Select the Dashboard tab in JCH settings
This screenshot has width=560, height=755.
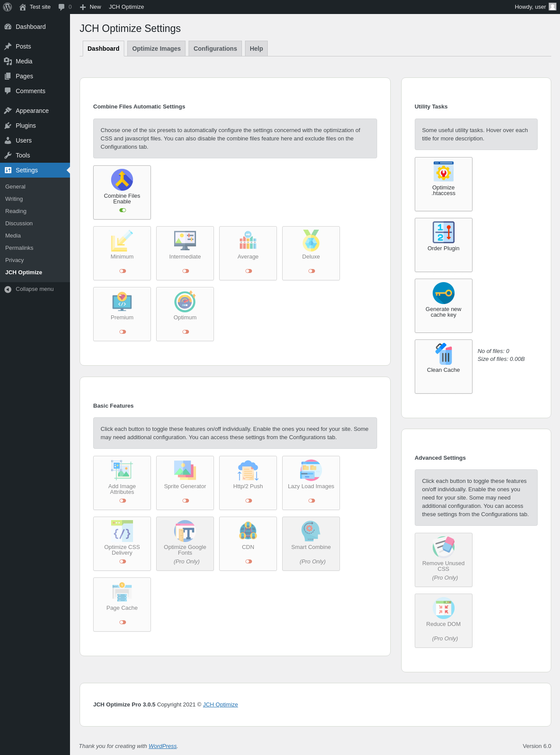click(x=103, y=49)
